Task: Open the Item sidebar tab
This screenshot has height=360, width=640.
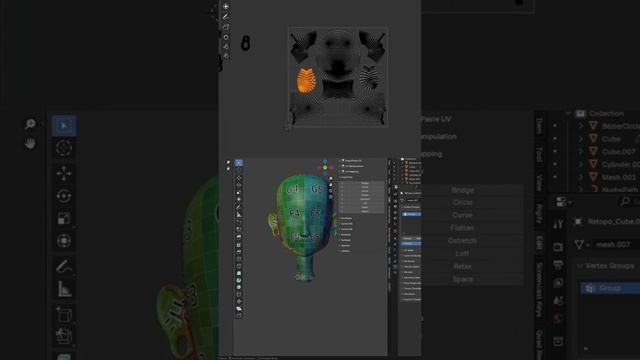Action: [x=539, y=126]
